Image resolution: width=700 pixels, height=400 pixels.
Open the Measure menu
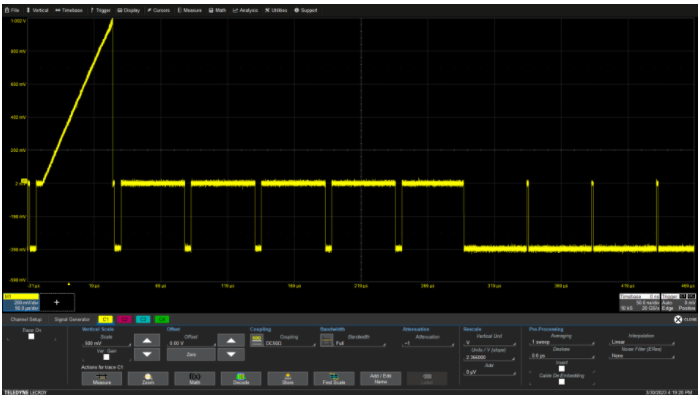(x=190, y=10)
